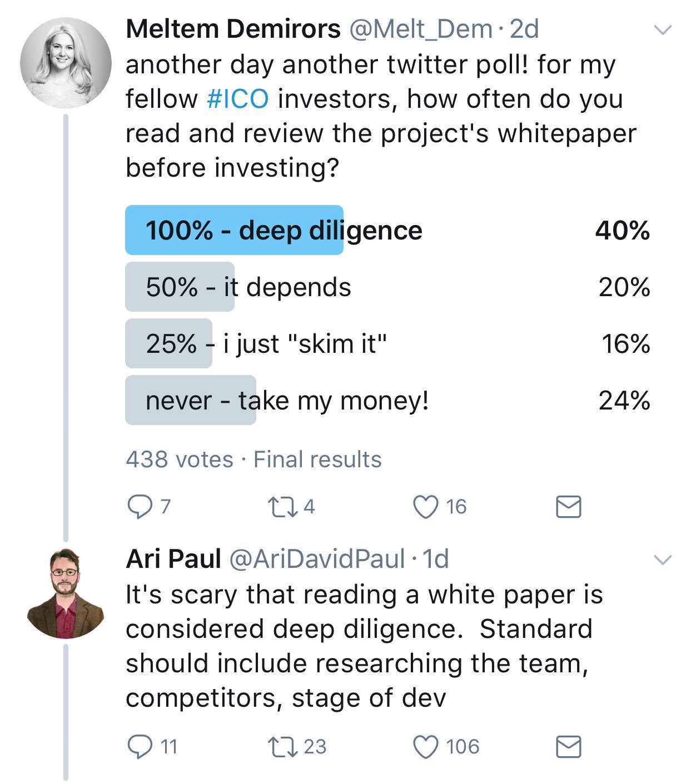Image resolution: width=686 pixels, height=784 pixels.
Task: Send Meltem's tweet via direct message
Action: 568,507
